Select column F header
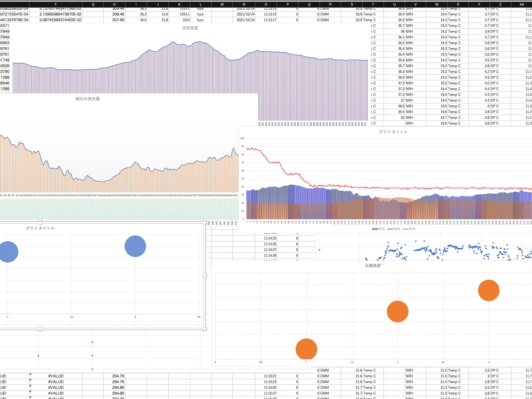 [56, 4]
